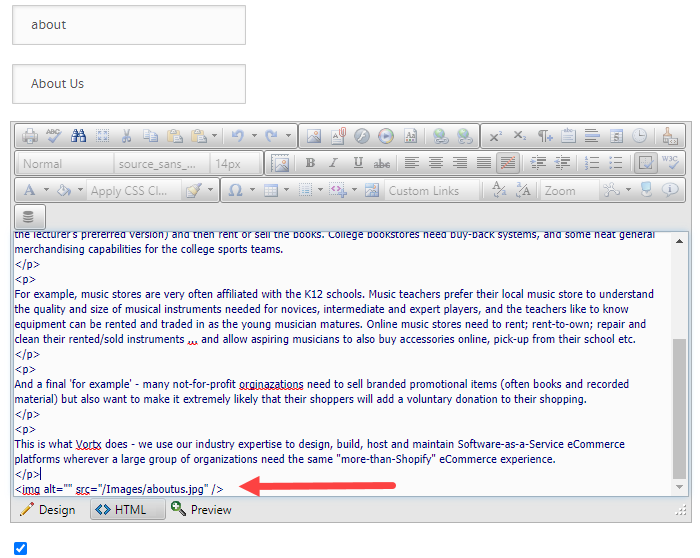This screenshot has width=700, height=558.
Task: Run the W3C XHTML validator
Action: (x=670, y=163)
